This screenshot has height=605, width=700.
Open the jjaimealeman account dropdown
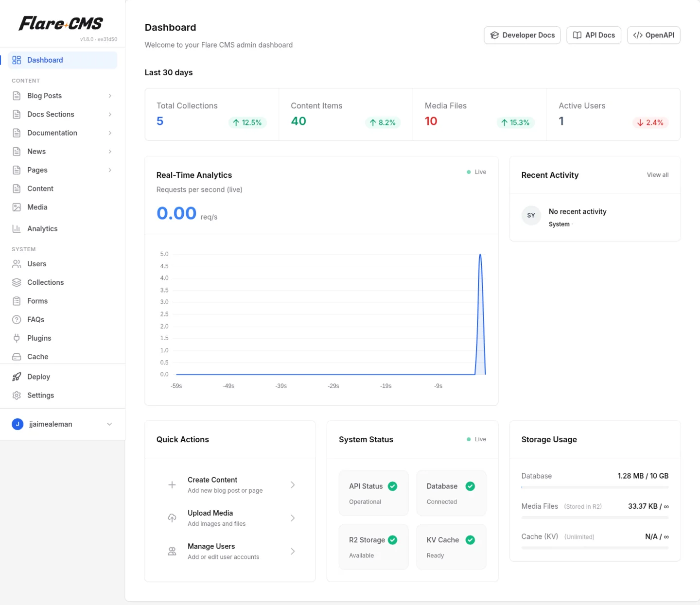coord(109,424)
